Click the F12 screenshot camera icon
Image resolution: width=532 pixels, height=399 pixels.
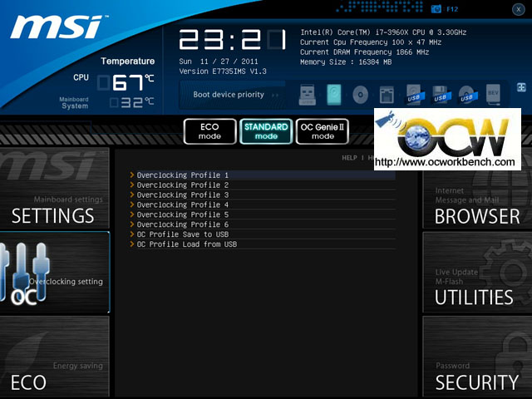(x=436, y=9)
